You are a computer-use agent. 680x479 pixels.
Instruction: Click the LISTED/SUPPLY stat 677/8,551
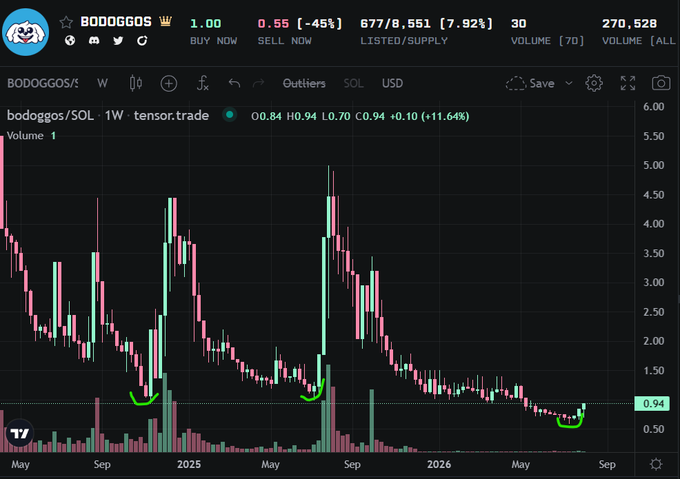coord(396,23)
